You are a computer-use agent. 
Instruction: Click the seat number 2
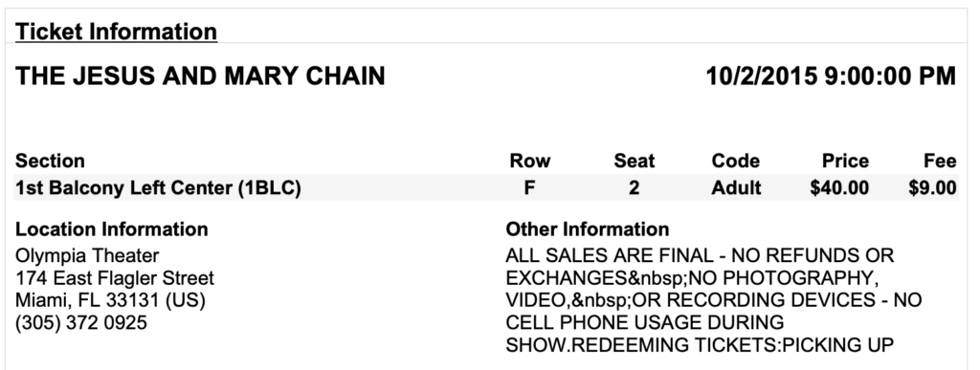tap(634, 187)
